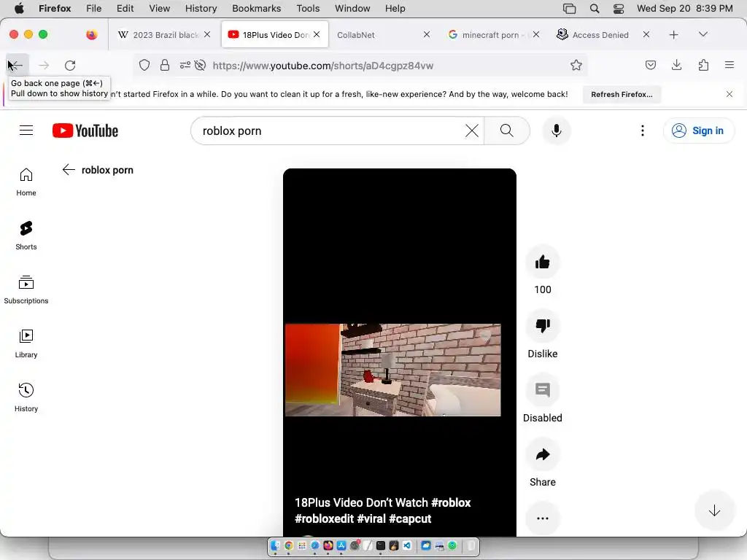Screen dimensions: 747x560
Task: Reload the current page
Action: [x=70, y=66]
